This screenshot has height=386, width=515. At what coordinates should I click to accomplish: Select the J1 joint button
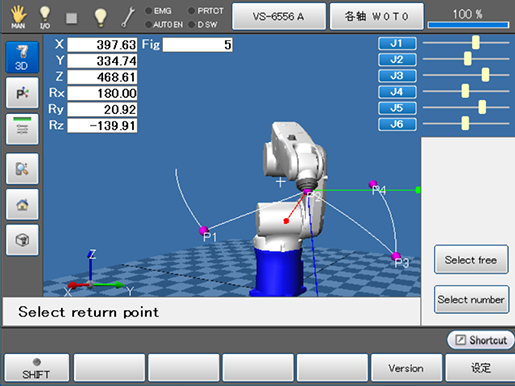click(x=397, y=43)
